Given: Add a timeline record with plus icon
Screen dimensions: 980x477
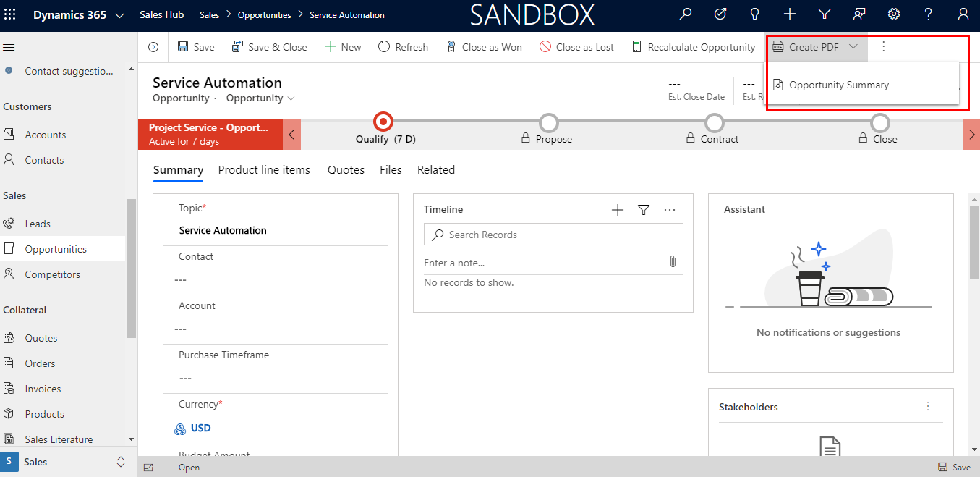Looking at the screenshot, I should click(x=618, y=210).
